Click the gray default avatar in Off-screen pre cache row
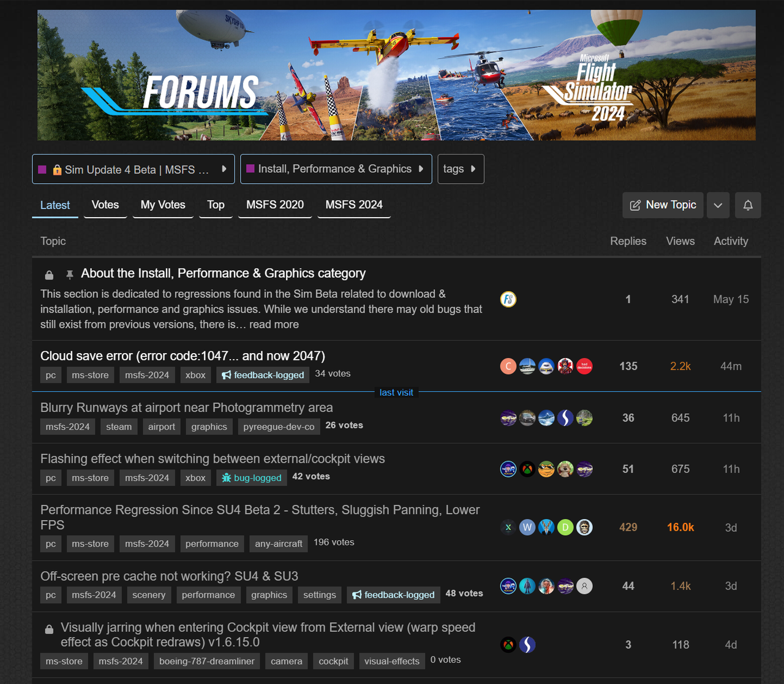This screenshot has width=784, height=684. click(x=584, y=586)
